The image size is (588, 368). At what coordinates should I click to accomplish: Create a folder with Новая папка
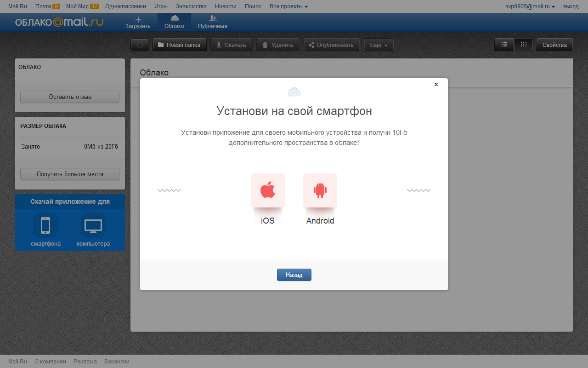point(180,45)
